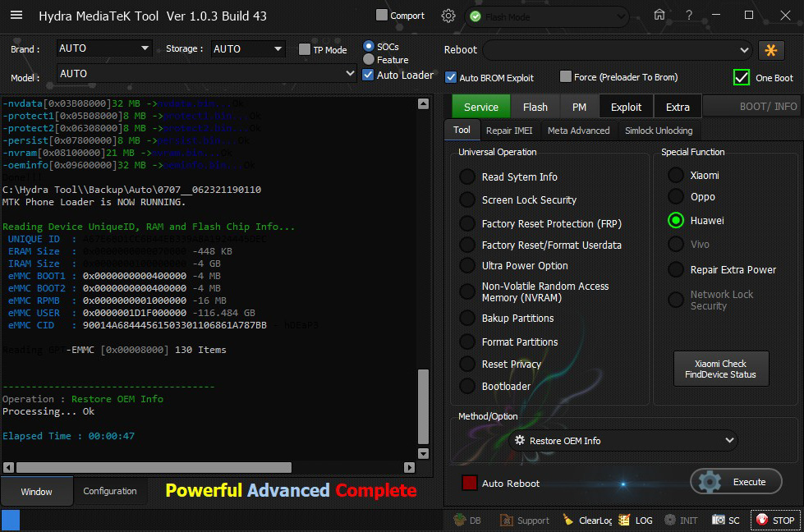Uncheck Auto Loader checkbox
Image resolution: width=804 pixels, height=532 pixels.
click(368, 75)
